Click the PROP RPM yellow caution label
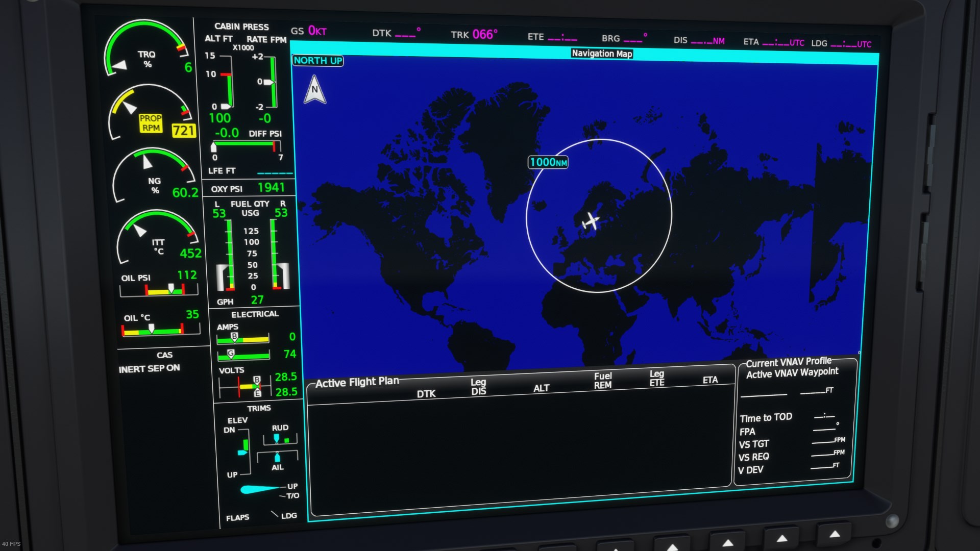Viewport: 980px width, 551px height. point(151,123)
